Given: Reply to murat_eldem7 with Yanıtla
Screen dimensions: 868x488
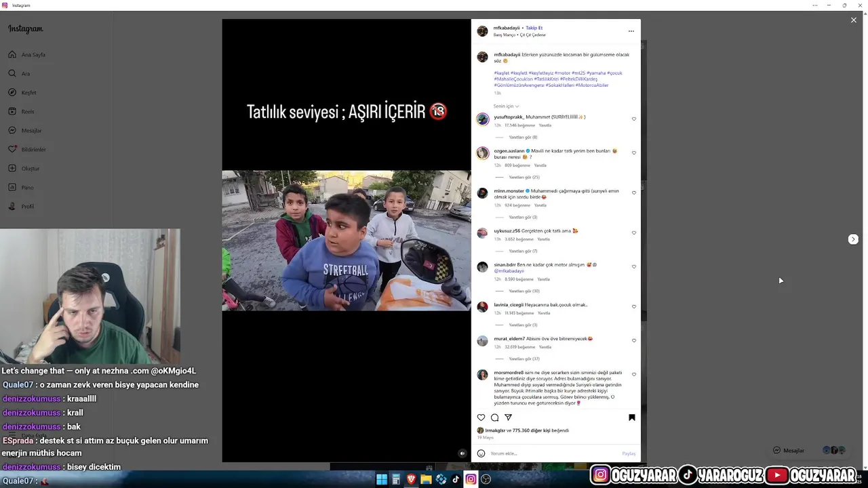Looking at the screenshot, I should pos(545,347).
